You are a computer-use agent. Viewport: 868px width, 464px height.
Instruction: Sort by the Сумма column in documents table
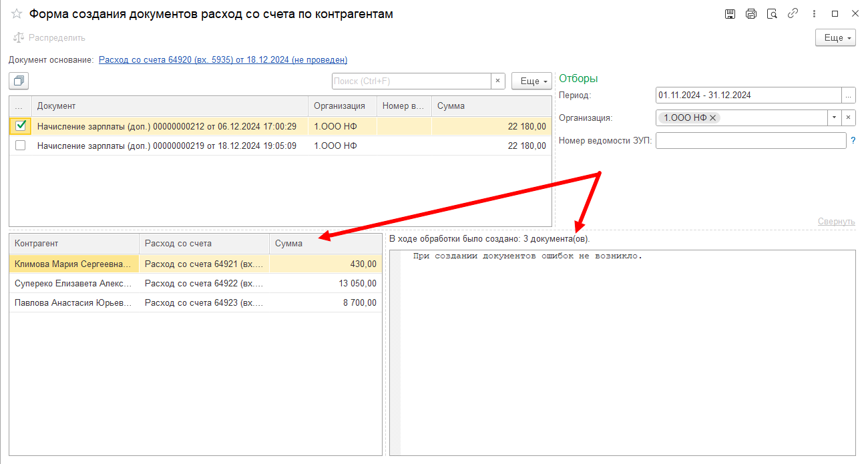(x=491, y=105)
